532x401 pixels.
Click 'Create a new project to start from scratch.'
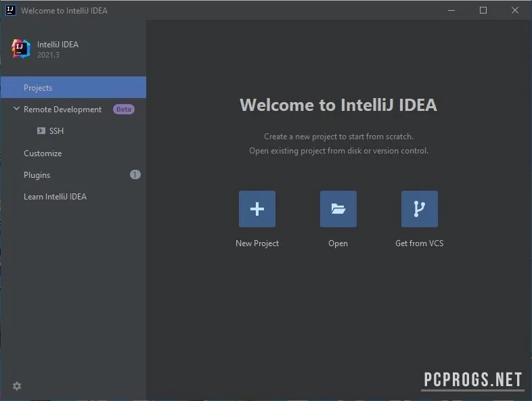click(338, 137)
